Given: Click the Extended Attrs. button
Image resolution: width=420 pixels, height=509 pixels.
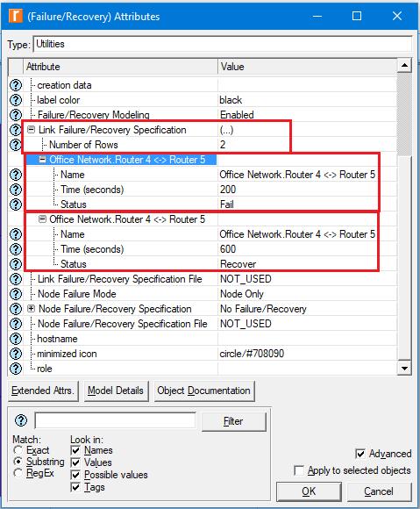Looking at the screenshot, I should (x=43, y=391).
